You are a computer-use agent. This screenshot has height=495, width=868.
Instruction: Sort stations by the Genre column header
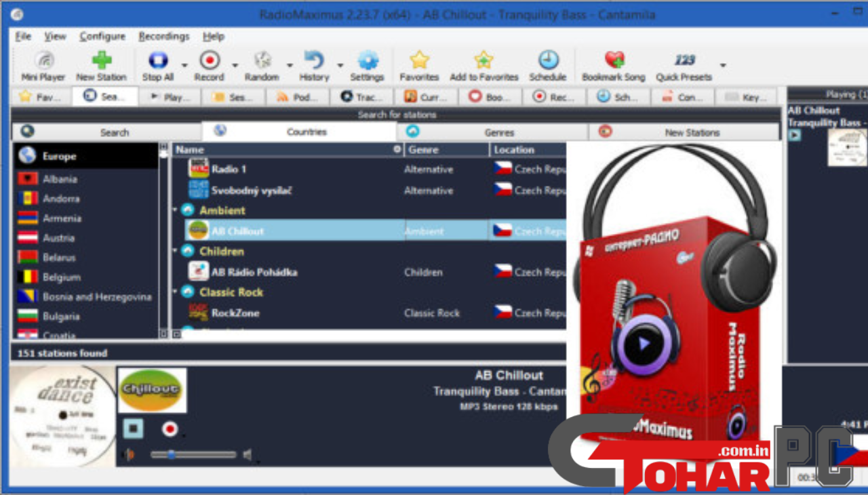[x=447, y=149]
